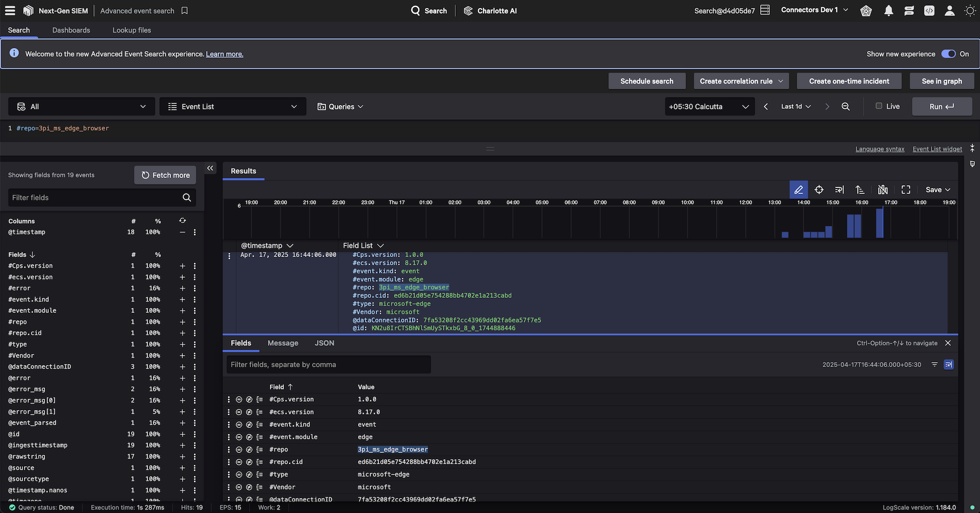Bookmark the Advanced event search page
980x513 pixels.
point(185,11)
